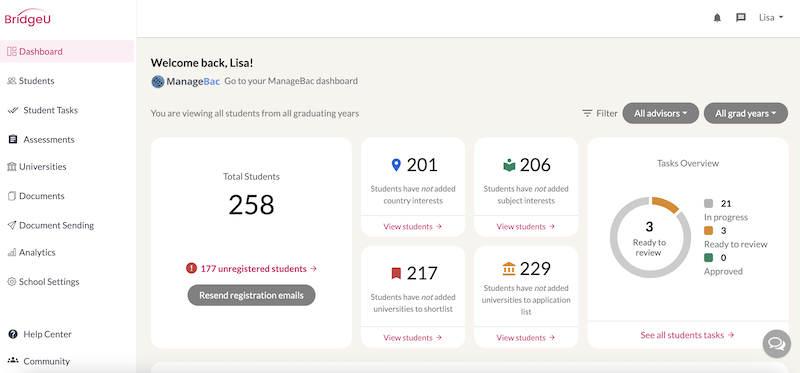Click the BridgeU logo
This screenshot has width=800, height=373.
click(28, 18)
